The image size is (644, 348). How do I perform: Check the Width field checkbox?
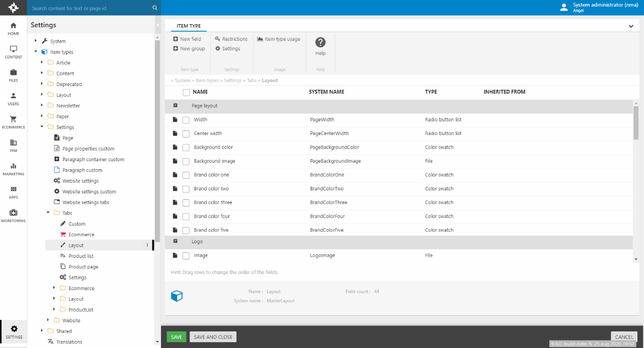pyautogui.click(x=186, y=120)
